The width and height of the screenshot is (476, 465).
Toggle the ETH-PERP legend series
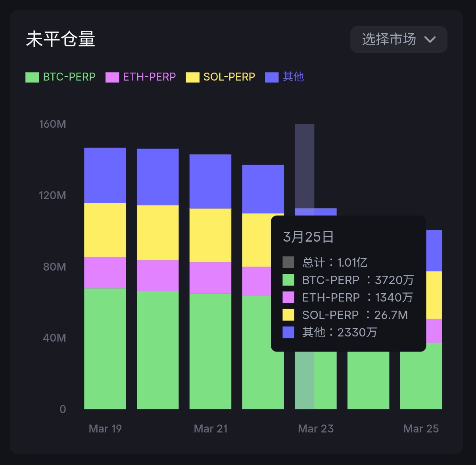tap(141, 77)
